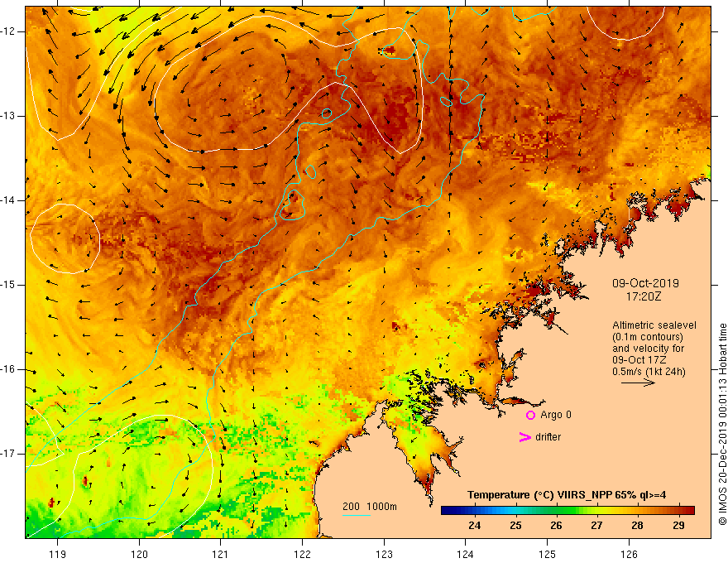
Task: Click the colorbar value 29
Action: [679, 526]
